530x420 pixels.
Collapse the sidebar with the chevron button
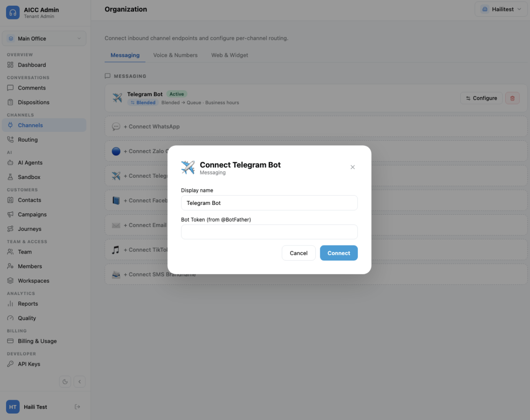(x=80, y=381)
